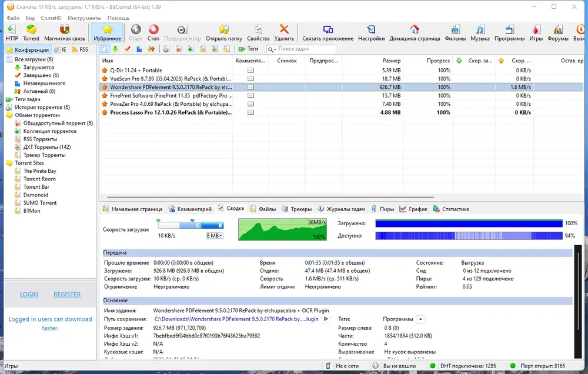Switch to the RSS sidebar tab
The width and height of the screenshot is (588, 374).
click(x=80, y=49)
